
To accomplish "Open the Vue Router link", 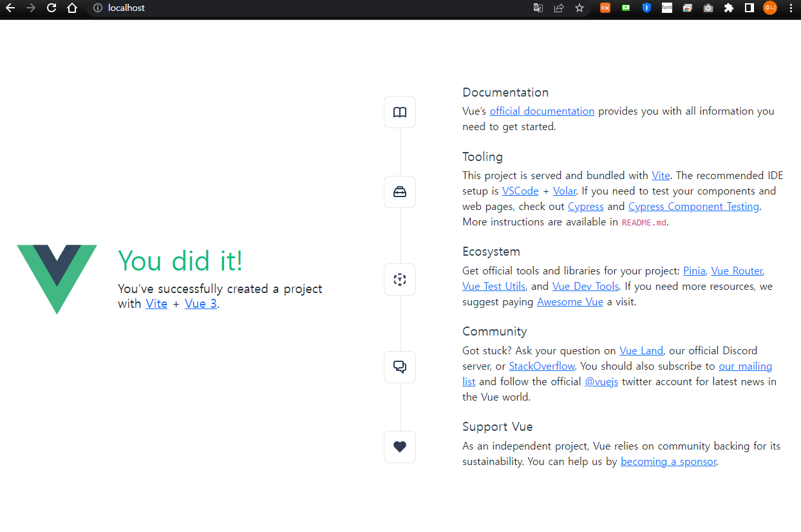I will (x=737, y=271).
